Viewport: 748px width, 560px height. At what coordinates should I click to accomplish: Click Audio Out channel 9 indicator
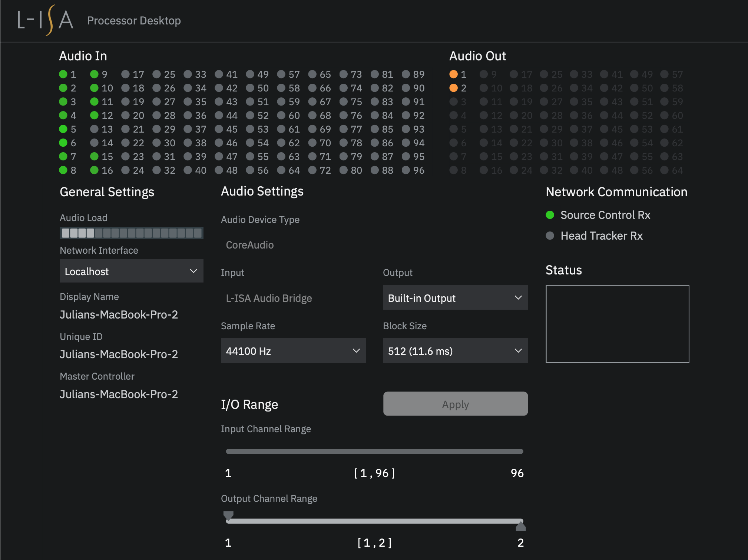coord(483,74)
